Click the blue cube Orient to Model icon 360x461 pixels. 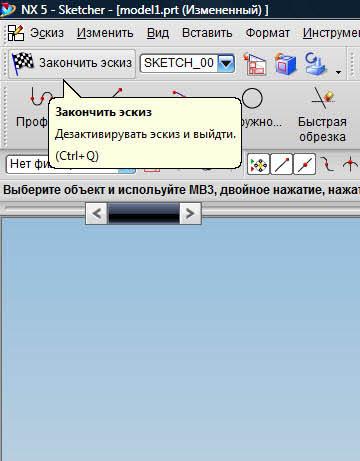click(x=286, y=64)
